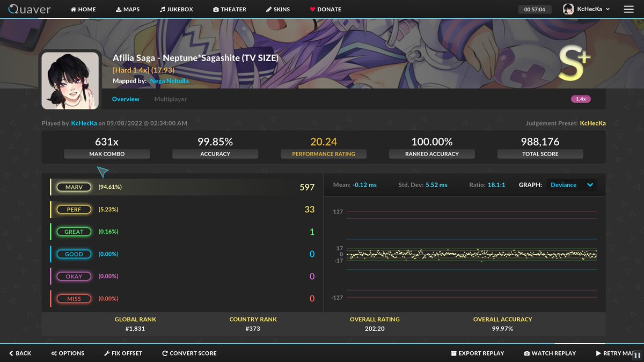Click the Ratio 18.1:1 value
The image size is (644, 362).
pos(496,185)
